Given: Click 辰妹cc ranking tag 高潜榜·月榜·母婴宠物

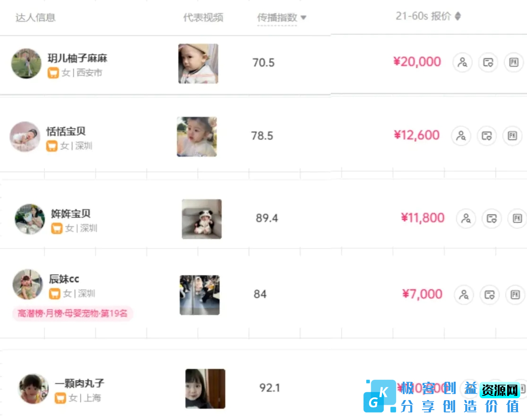Looking at the screenshot, I should point(73,313).
